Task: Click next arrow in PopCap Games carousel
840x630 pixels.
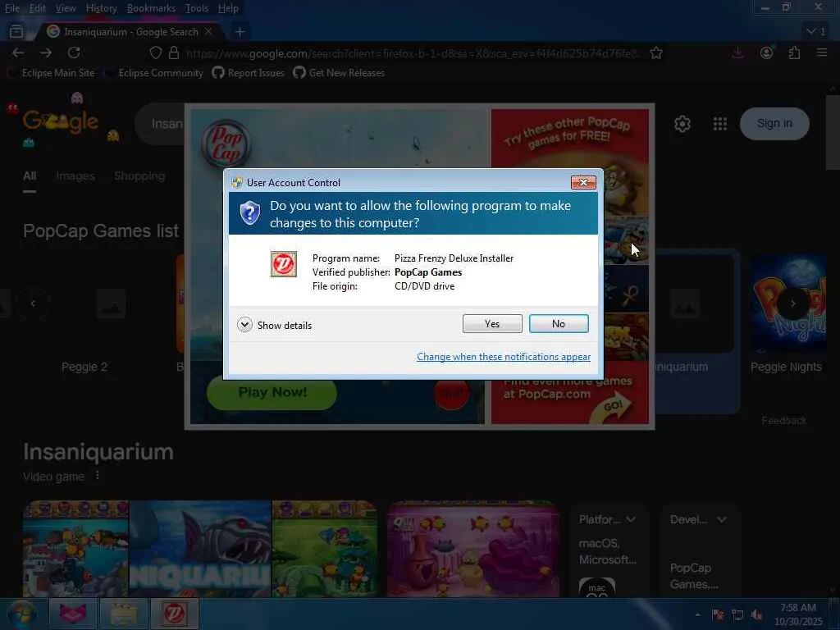Action: [792, 304]
